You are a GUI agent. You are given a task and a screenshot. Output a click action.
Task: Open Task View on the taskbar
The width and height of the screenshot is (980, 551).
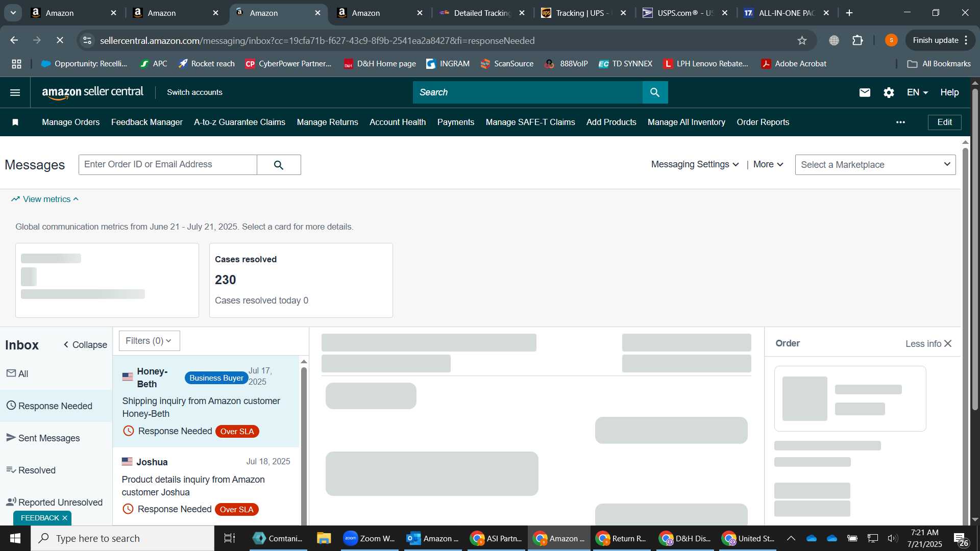tap(230, 538)
